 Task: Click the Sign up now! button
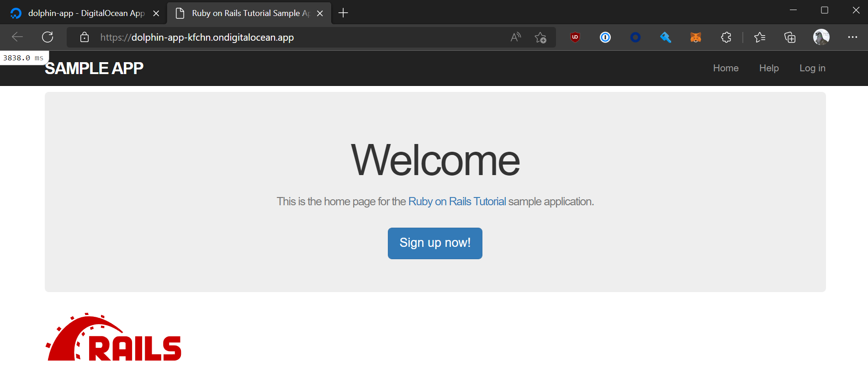tap(435, 243)
